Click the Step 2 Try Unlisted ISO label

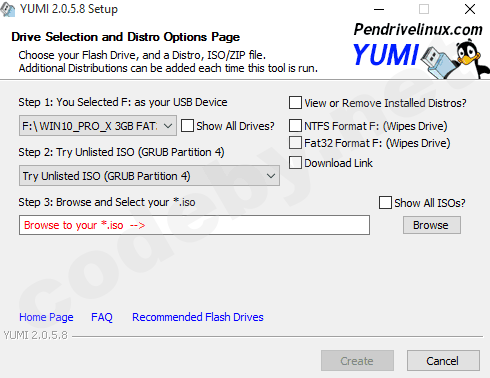(x=121, y=152)
